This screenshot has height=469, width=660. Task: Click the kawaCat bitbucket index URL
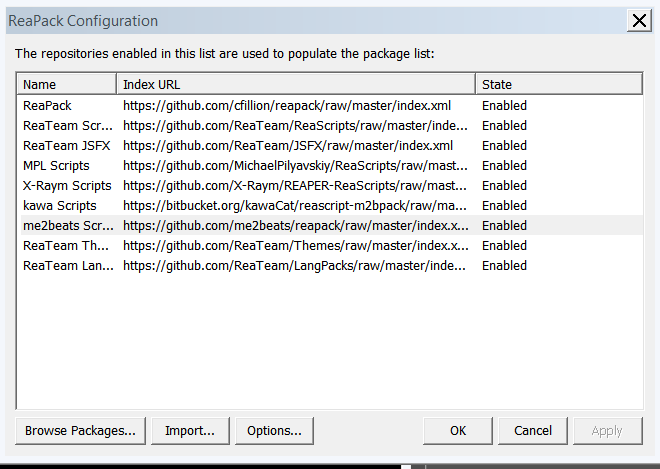tap(296, 205)
